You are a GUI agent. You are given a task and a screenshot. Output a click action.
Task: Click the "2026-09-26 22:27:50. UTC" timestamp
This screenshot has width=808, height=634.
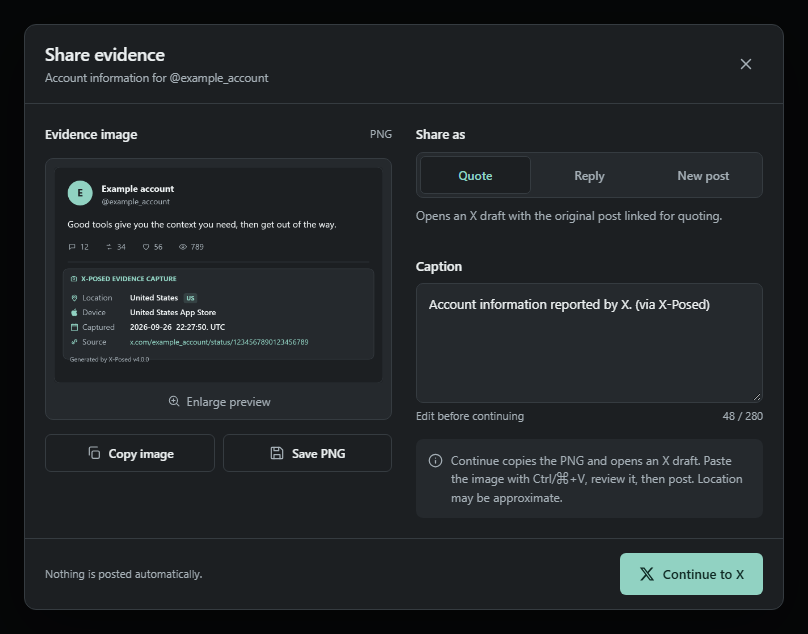pyautogui.click(x=177, y=327)
